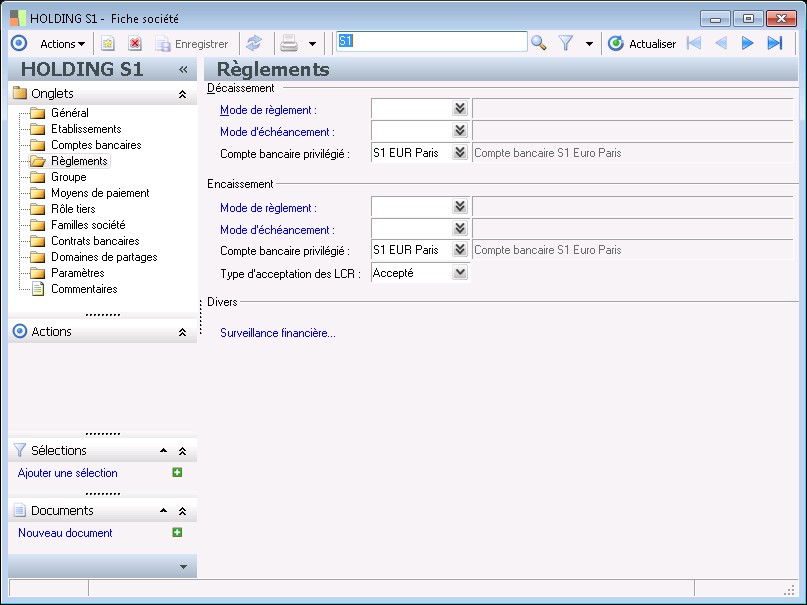Open Type d'acceptation des LCR dropdown
807x605 pixels.
tap(460, 272)
